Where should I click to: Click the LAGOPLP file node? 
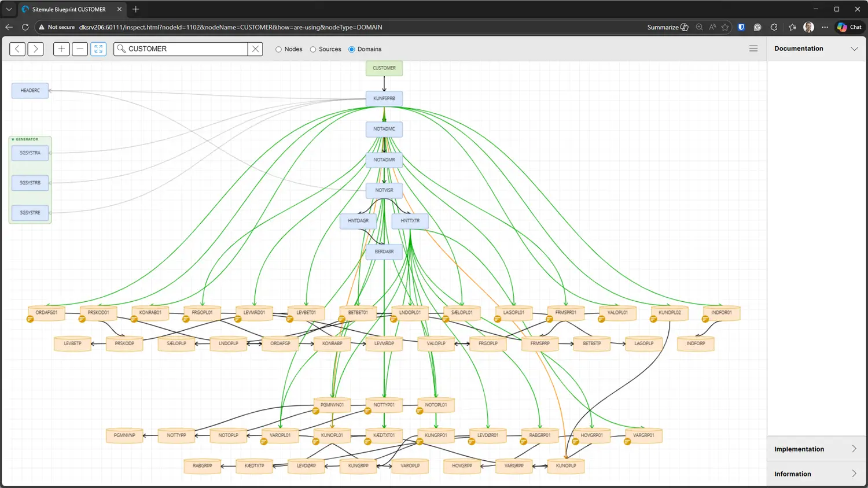643,343
